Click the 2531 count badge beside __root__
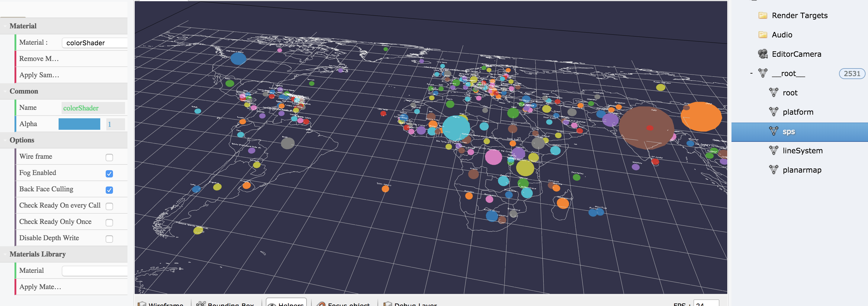This screenshot has height=306, width=868. [x=852, y=73]
